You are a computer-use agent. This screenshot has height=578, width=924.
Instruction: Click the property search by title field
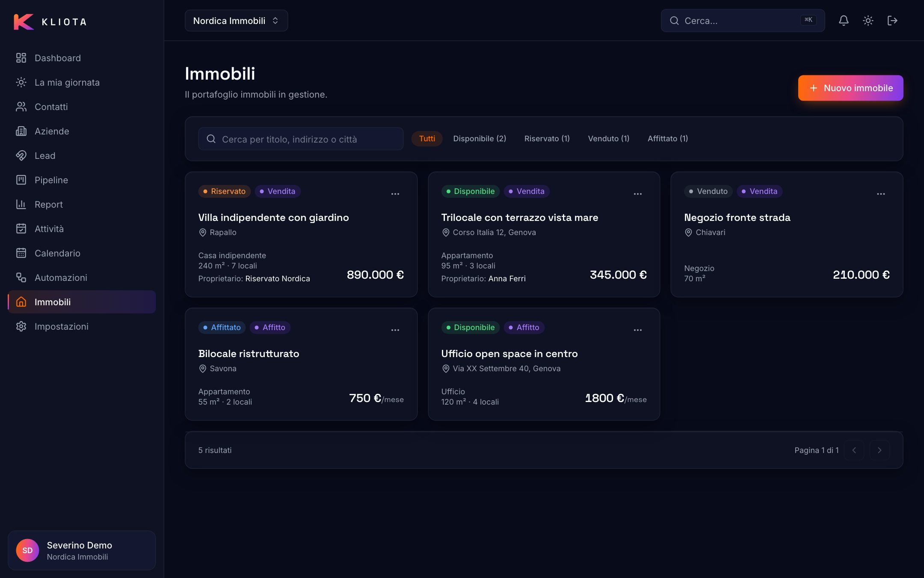(x=301, y=139)
